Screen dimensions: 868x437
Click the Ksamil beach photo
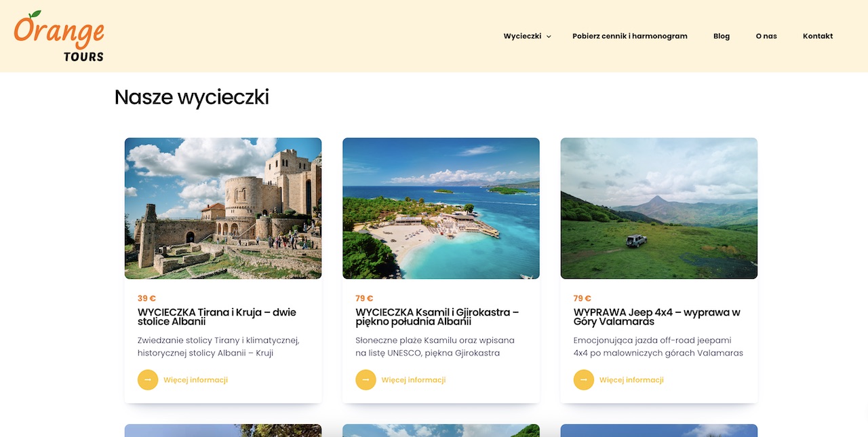point(441,208)
